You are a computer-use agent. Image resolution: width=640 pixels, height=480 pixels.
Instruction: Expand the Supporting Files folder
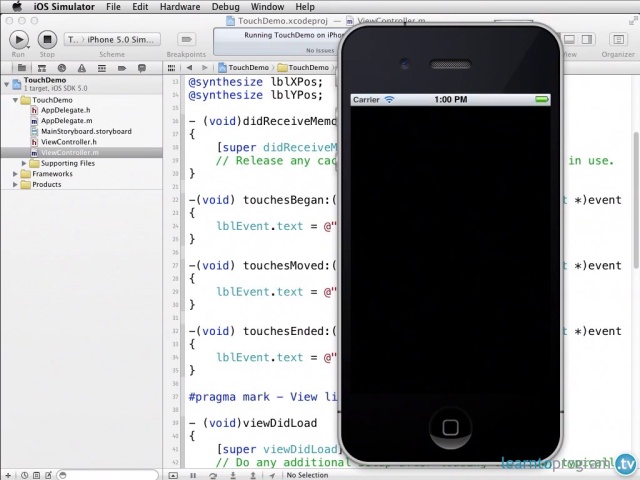pos(24,163)
